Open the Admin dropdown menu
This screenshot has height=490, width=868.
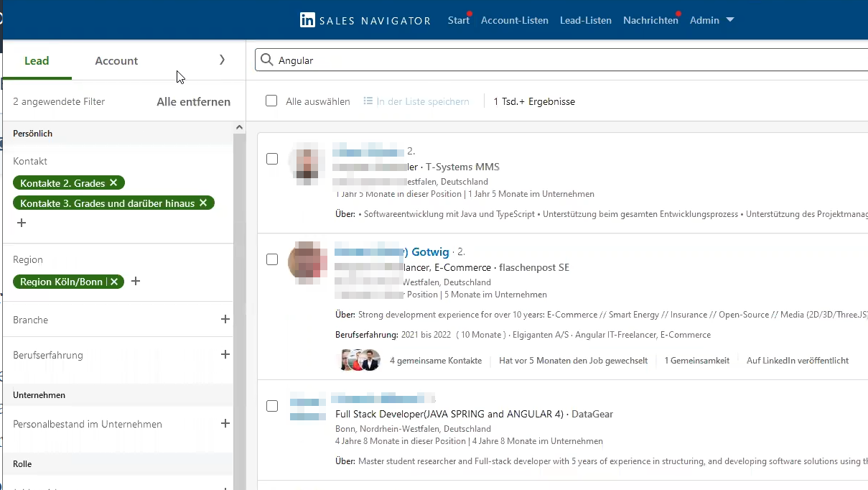(x=711, y=20)
